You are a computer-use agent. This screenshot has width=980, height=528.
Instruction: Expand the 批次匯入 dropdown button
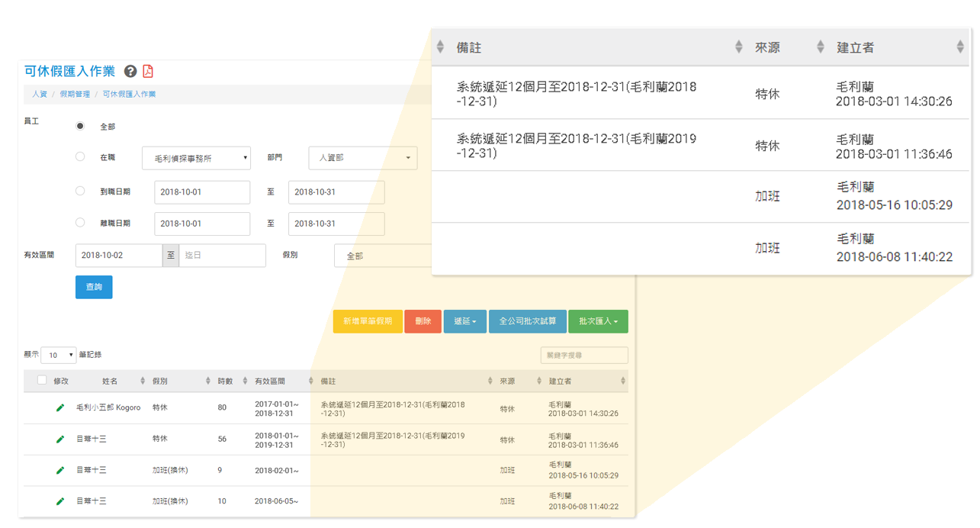(x=598, y=321)
